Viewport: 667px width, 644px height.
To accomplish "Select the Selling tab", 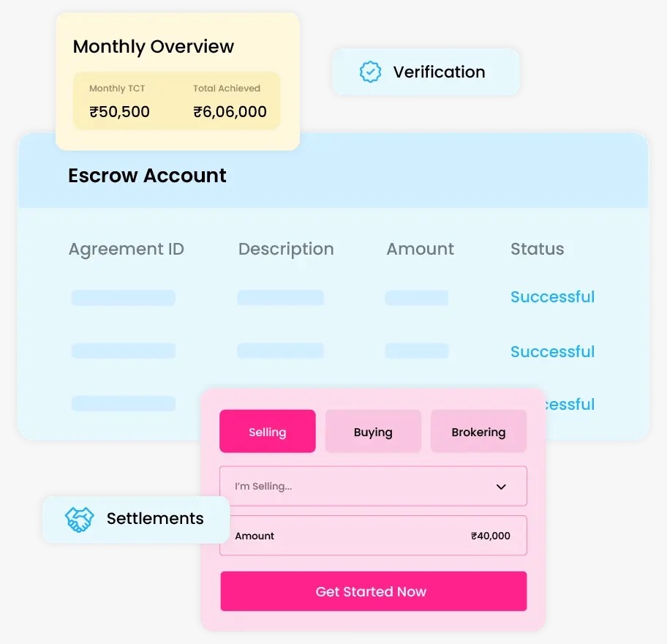I will coord(267,432).
